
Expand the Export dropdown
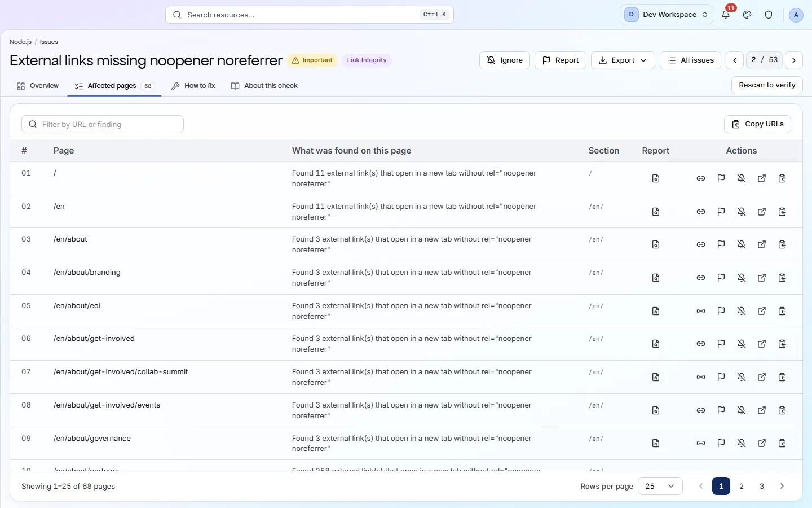(623, 60)
